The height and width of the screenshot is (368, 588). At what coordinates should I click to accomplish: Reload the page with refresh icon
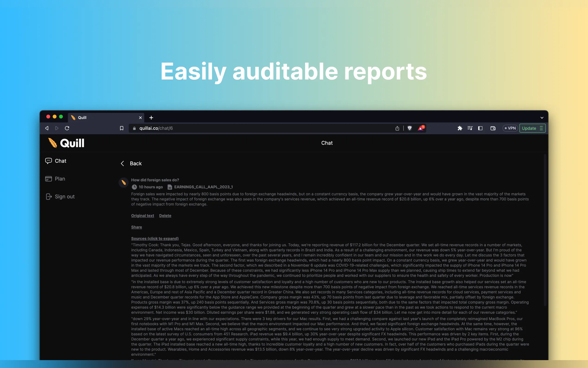coord(67,128)
